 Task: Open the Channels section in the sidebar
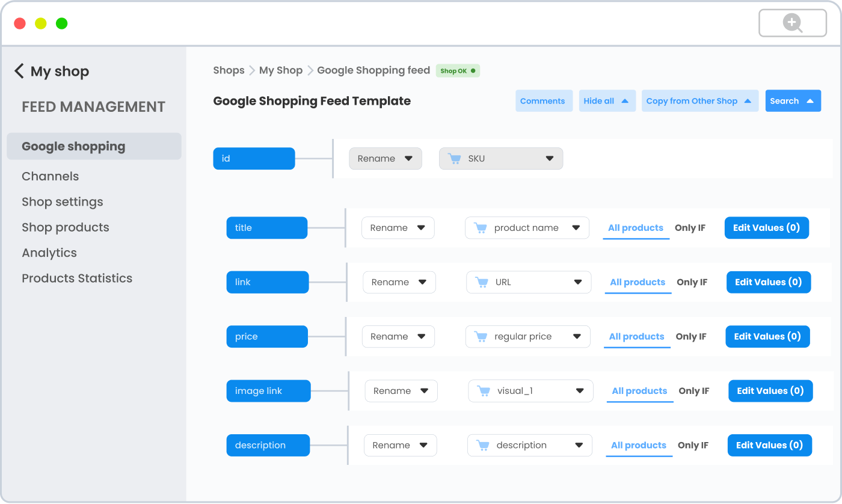[50, 176]
